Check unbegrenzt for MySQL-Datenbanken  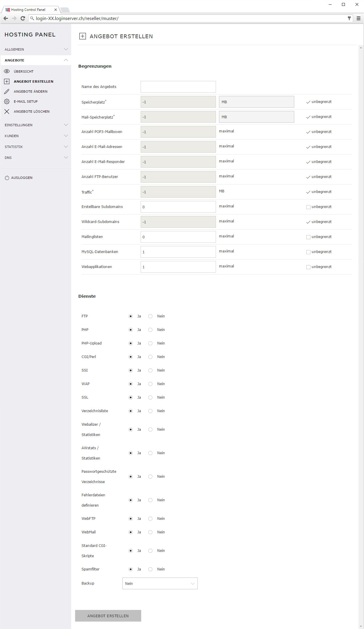pos(308,252)
